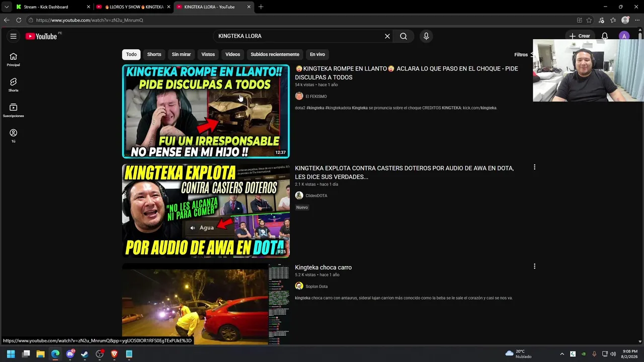Open ClideoDOTA channel avatar
This screenshot has height=362, width=644.
[299, 196]
